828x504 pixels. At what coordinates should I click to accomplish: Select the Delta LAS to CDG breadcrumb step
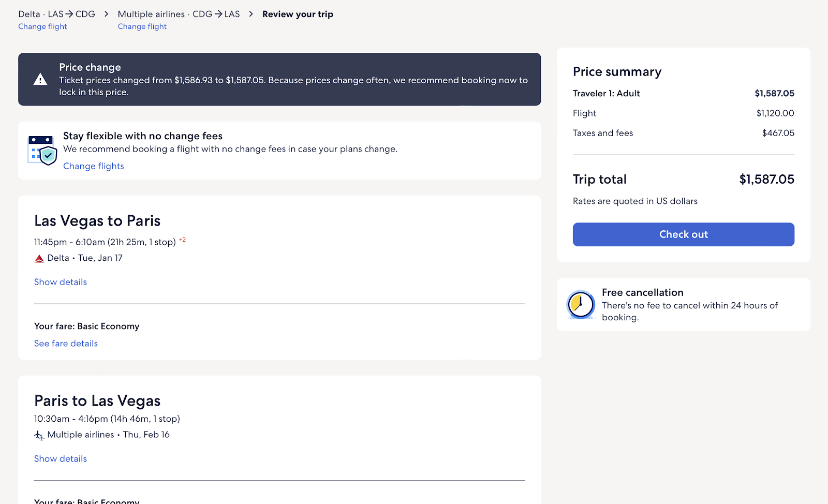[56, 14]
